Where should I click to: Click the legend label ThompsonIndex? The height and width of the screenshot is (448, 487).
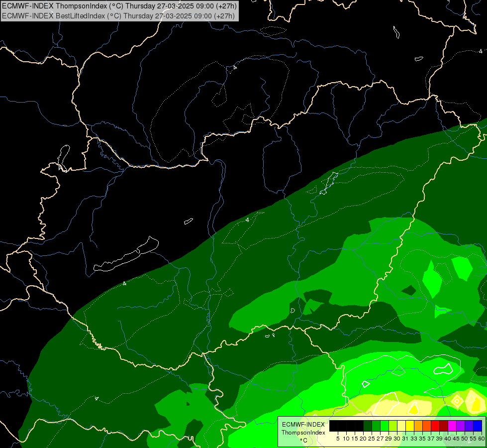pos(303,433)
